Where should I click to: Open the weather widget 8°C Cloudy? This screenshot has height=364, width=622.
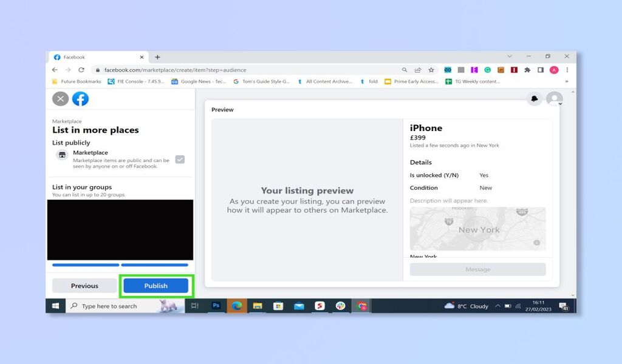click(466, 306)
